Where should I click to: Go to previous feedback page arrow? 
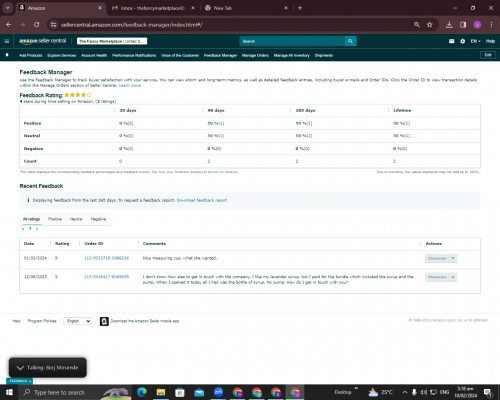[23, 229]
